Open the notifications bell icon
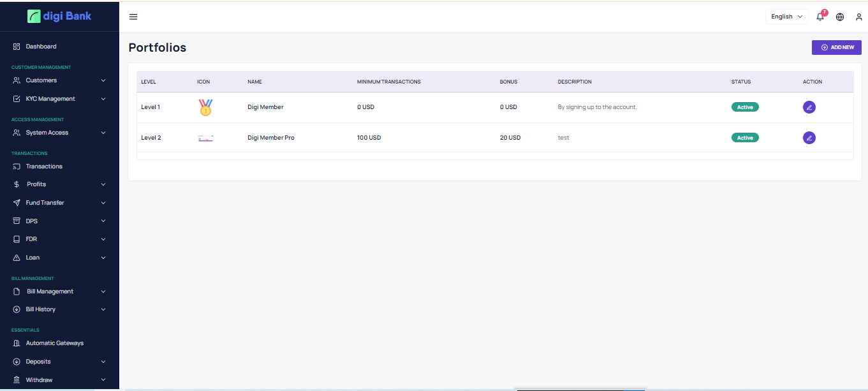 coord(820,17)
